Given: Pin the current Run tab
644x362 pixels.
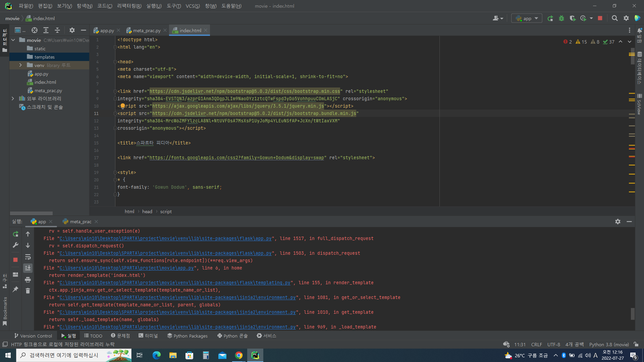Looking at the screenshot, I should (x=15, y=289).
